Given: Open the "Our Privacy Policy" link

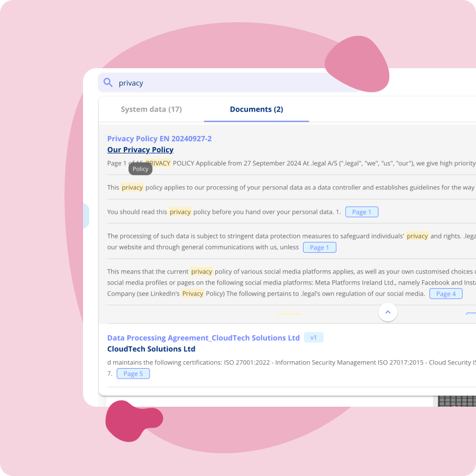Looking at the screenshot, I should (x=140, y=150).
